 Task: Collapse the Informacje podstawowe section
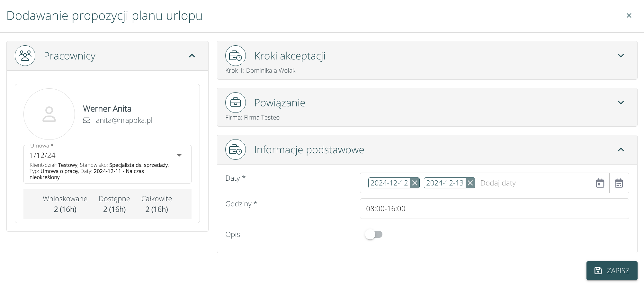point(621,149)
